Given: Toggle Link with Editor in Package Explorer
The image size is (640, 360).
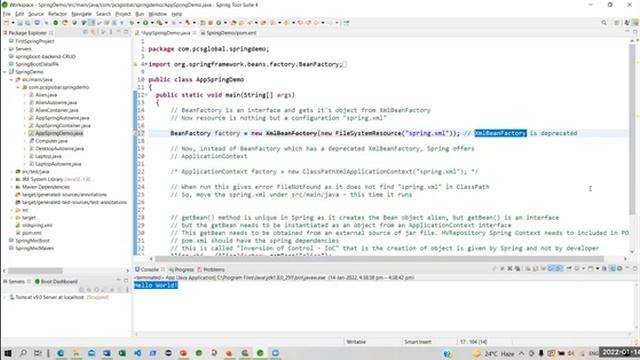Looking at the screenshot, I should (x=93, y=32).
